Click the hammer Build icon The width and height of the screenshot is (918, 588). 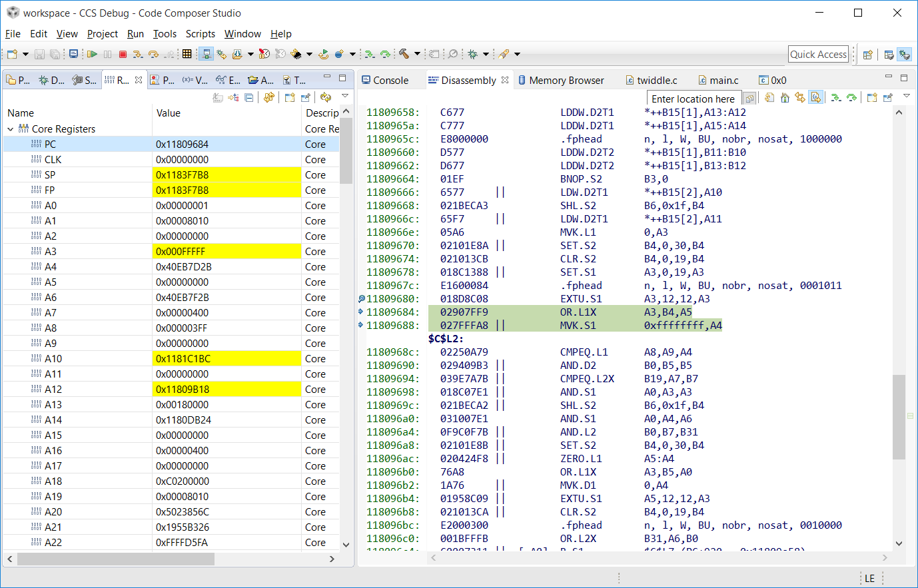[x=404, y=54]
